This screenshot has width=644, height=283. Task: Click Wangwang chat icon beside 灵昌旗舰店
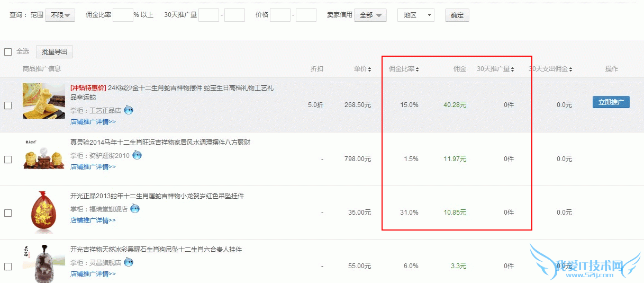coord(129,262)
